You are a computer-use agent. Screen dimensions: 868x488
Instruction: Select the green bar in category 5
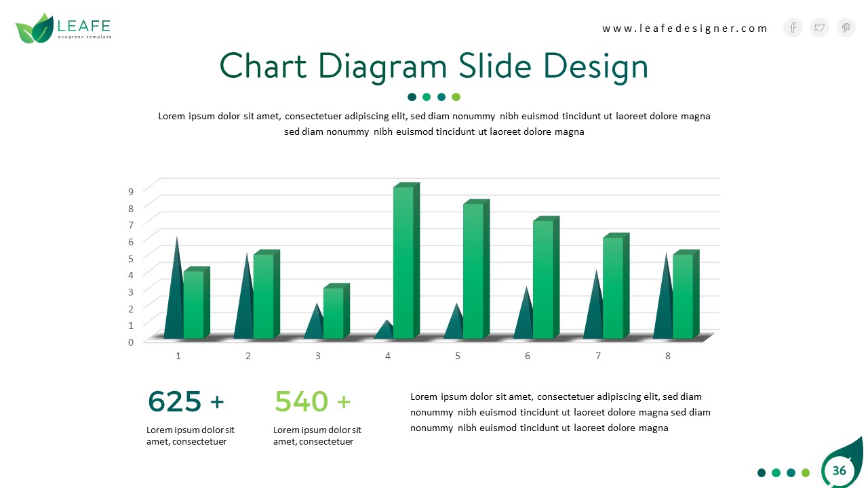pos(476,269)
